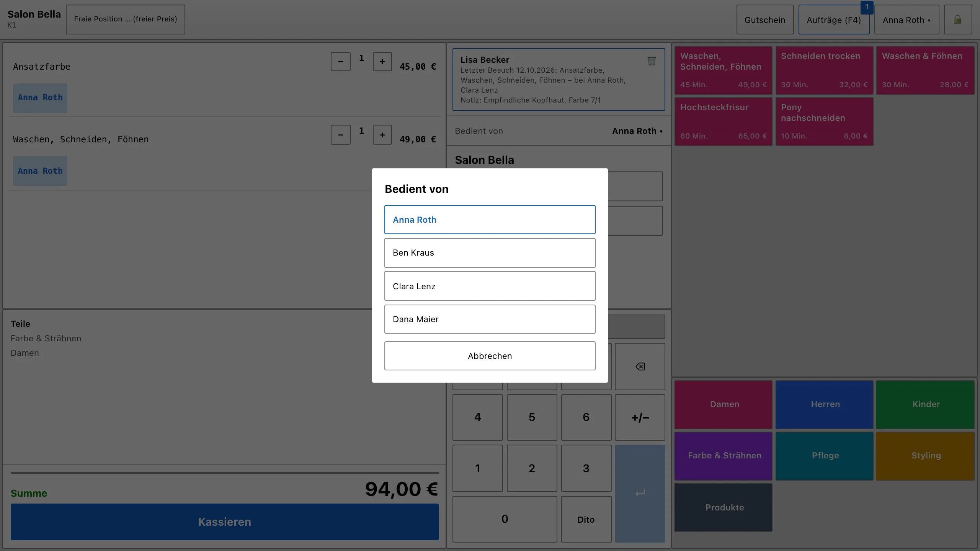Open the Styling category
Screen dimensions: 980x551
click(925, 456)
